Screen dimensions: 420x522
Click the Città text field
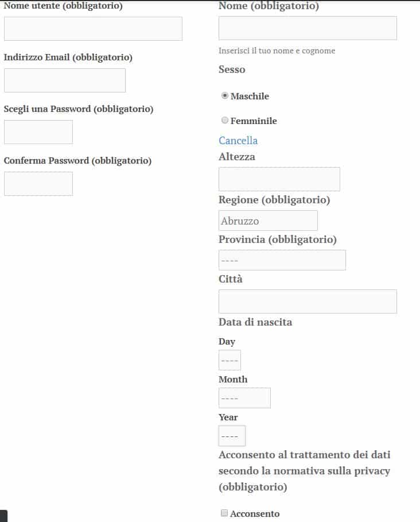308,301
